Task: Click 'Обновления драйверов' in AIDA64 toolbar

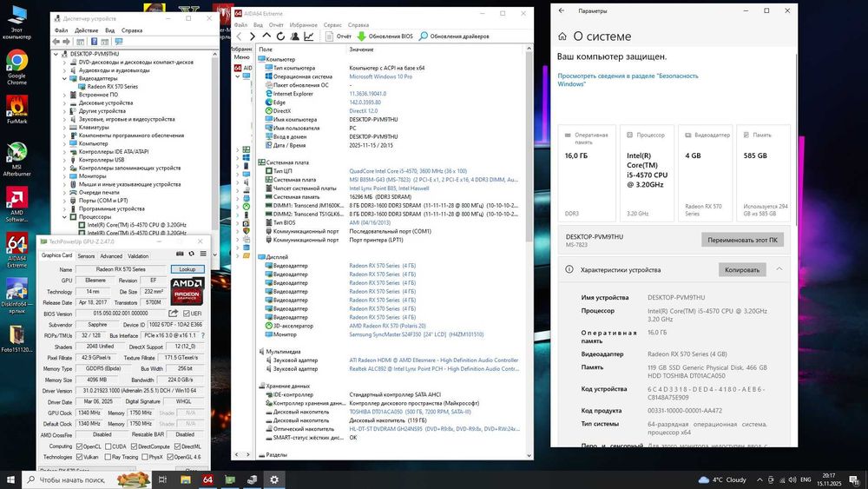Action: [x=454, y=36]
